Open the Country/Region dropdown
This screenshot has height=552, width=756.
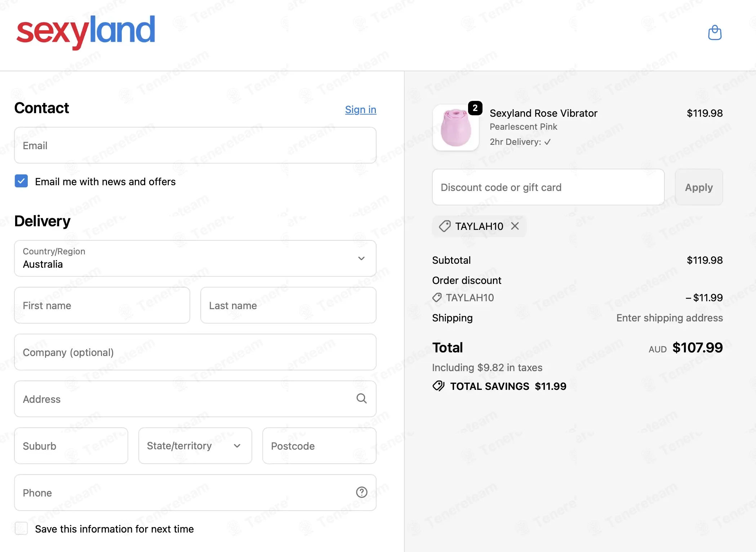[x=195, y=258]
